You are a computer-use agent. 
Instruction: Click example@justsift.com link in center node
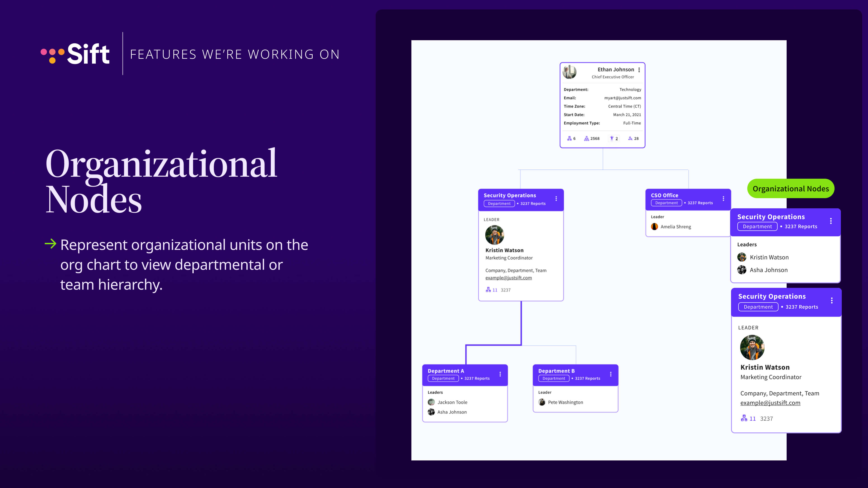pos(508,278)
